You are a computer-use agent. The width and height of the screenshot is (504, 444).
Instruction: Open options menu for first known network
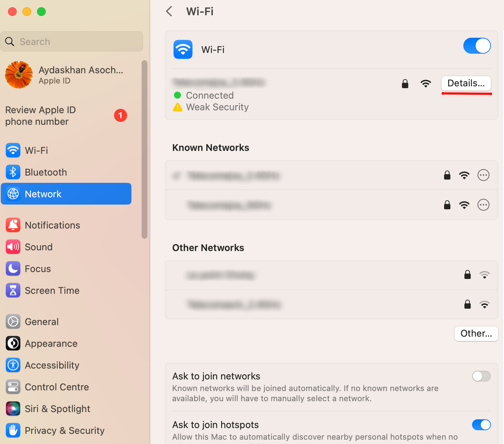coord(483,176)
